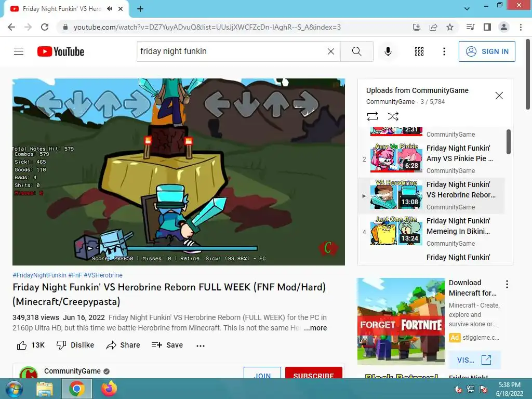Open the Forget Fortnite ad image

point(401,322)
